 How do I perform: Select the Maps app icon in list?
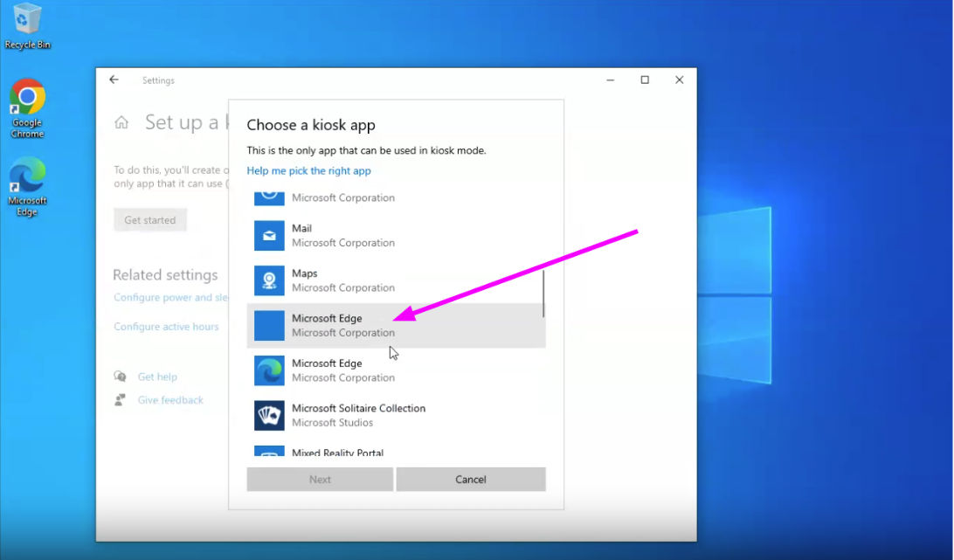tap(269, 280)
